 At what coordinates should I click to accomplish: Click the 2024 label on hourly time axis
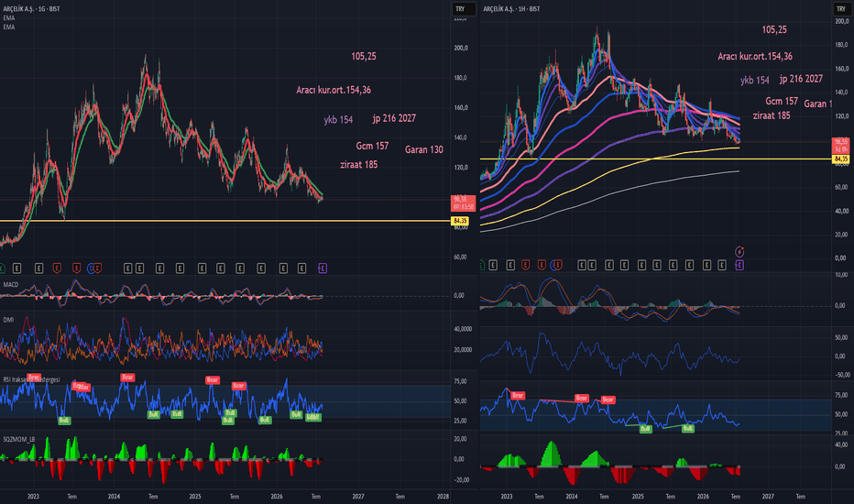(x=572, y=497)
